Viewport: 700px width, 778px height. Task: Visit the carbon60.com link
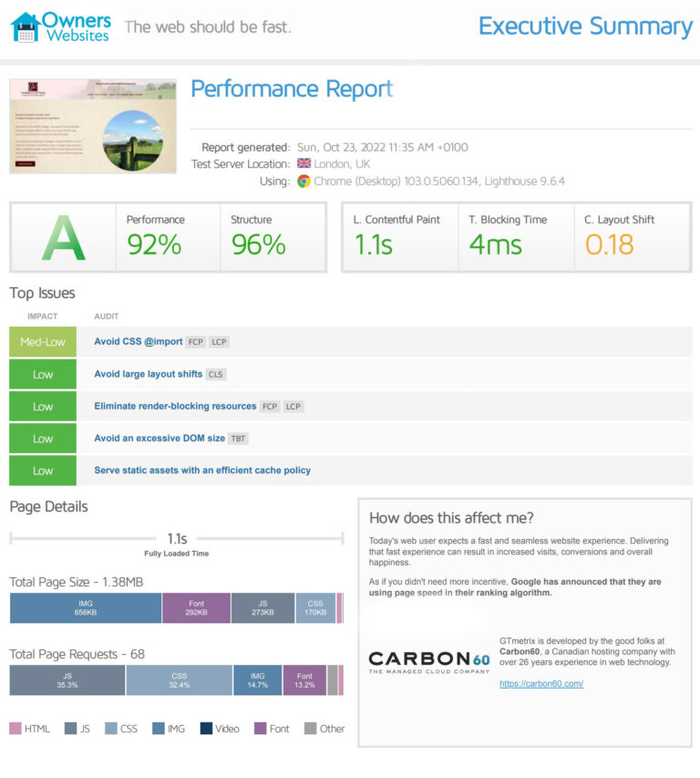pyautogui.click(x=540, y=684)
